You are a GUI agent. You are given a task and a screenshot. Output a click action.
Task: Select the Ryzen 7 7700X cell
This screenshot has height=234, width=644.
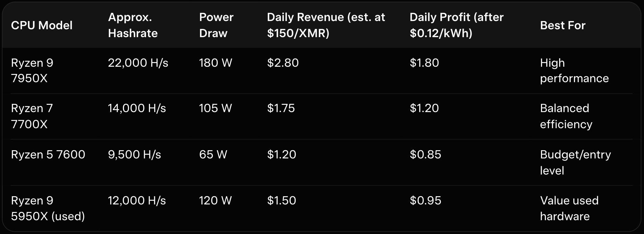point(32,116)
